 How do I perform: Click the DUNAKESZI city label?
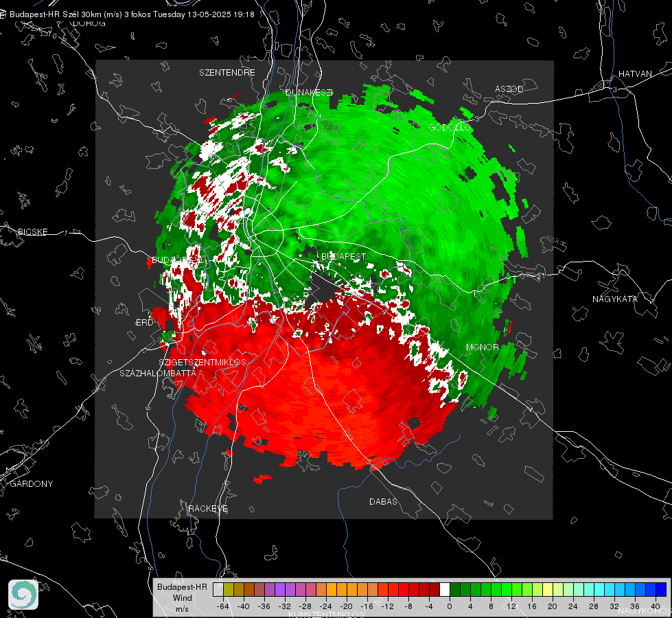point(309,92)
